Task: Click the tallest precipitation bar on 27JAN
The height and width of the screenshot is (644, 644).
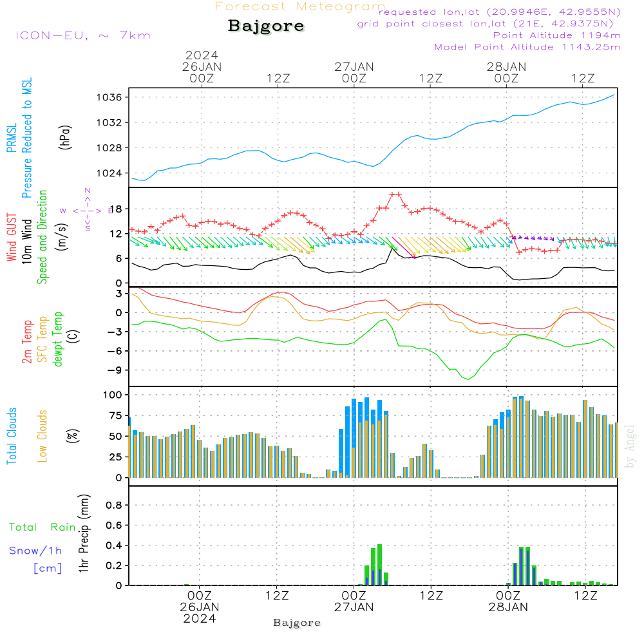Action: (379, 565)
